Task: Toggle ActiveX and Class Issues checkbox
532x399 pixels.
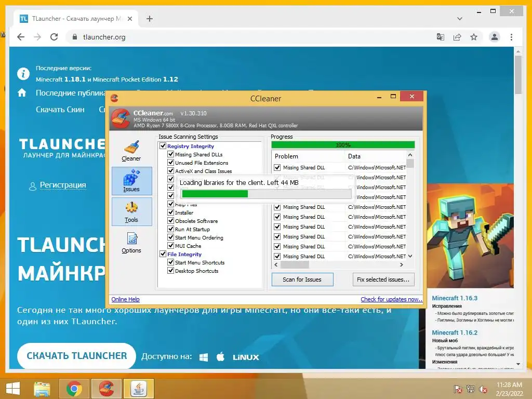Action: point(171,171)
